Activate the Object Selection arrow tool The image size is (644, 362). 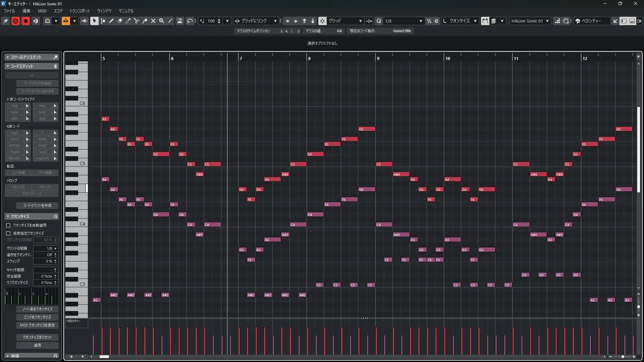pyautogui.click(x=94, y=21)
